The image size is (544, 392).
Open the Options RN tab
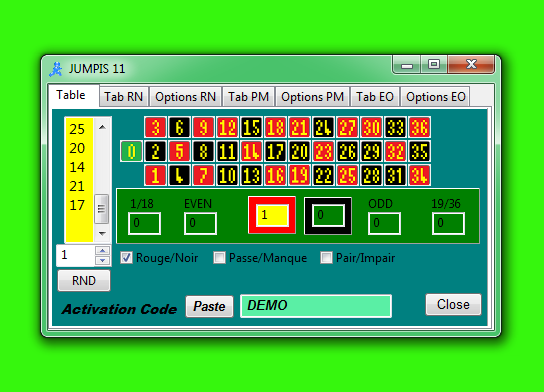[x=186, y=96]
